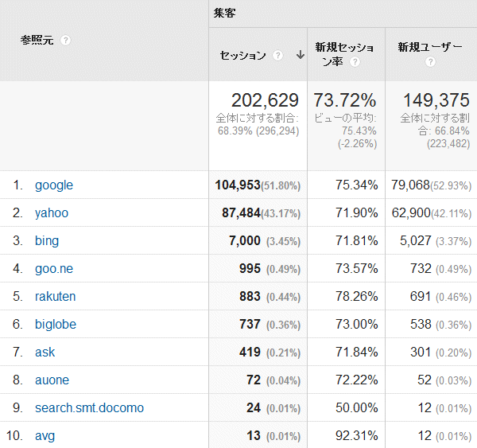This screenshot has height=448, width=477.
Task: Open the rakuten referrer link
Action: click(x=55, y=296)
